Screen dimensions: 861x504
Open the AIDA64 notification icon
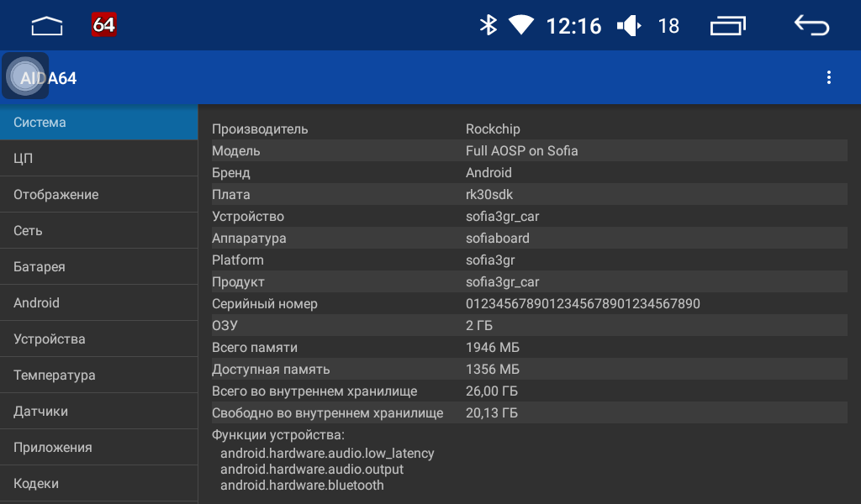104,25
